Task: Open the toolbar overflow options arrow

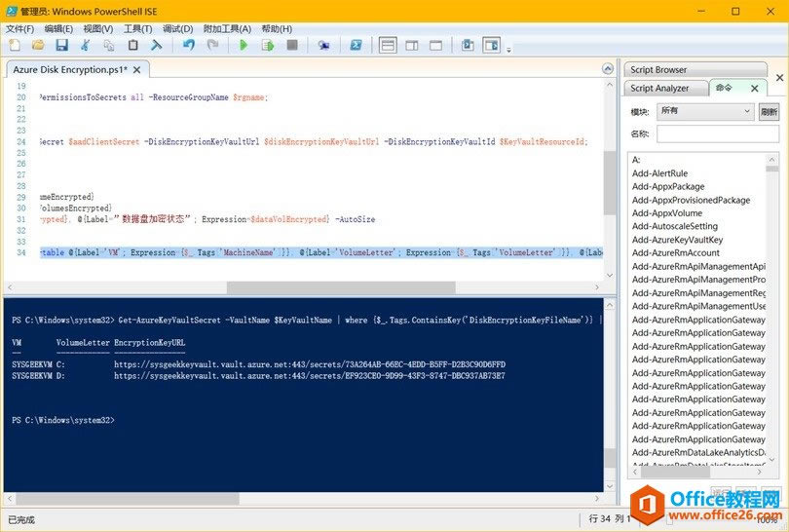Action: tap(508, 50)
